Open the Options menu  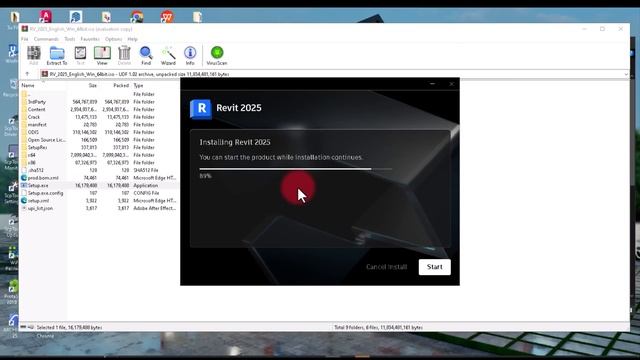113,39
